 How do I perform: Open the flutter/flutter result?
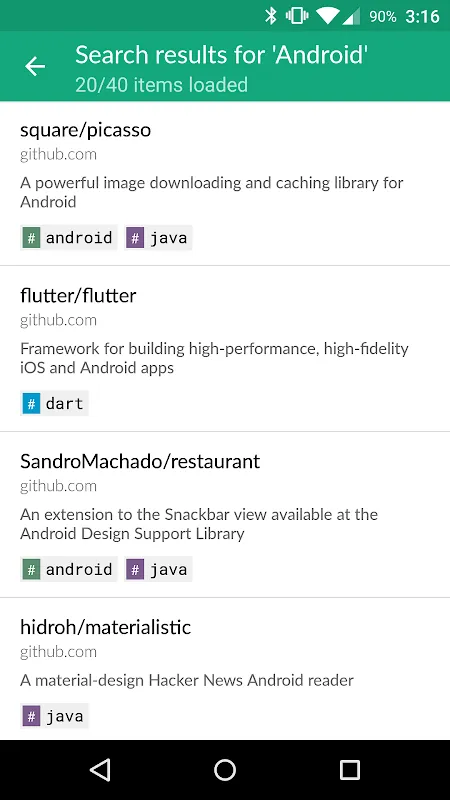click(x=225, y=349)
